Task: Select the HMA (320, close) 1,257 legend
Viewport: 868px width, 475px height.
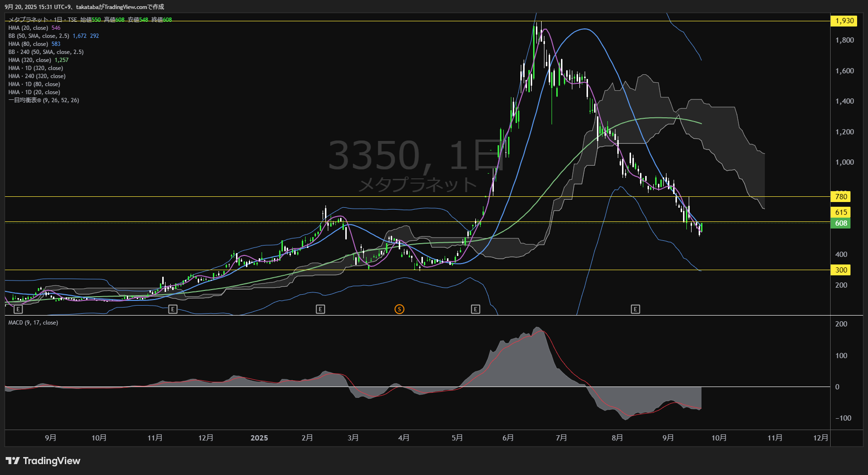Action: pos(38,60)
